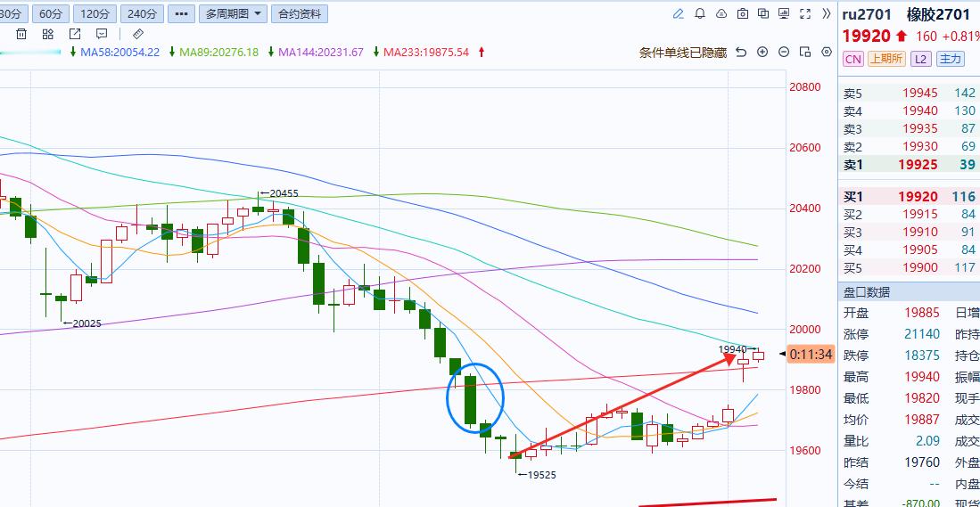Zoom in chart with plus icon
Image resolution: width=980 pixels, height=507 pixels.
tap(762, 53)
